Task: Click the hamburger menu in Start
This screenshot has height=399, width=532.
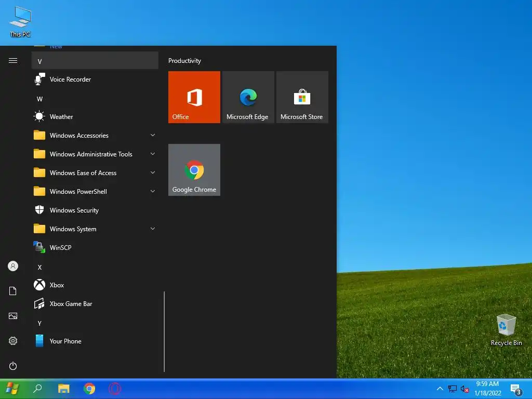Action: [x=13, y=61]
